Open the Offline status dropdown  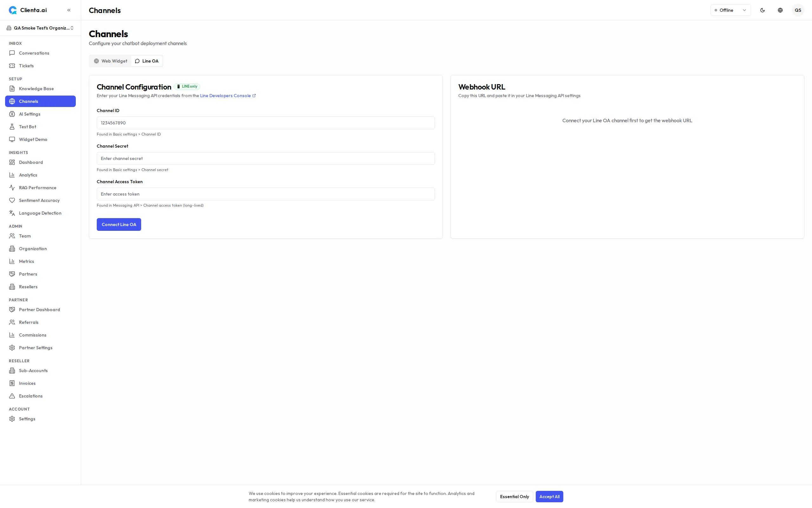[x=730, y=10]
